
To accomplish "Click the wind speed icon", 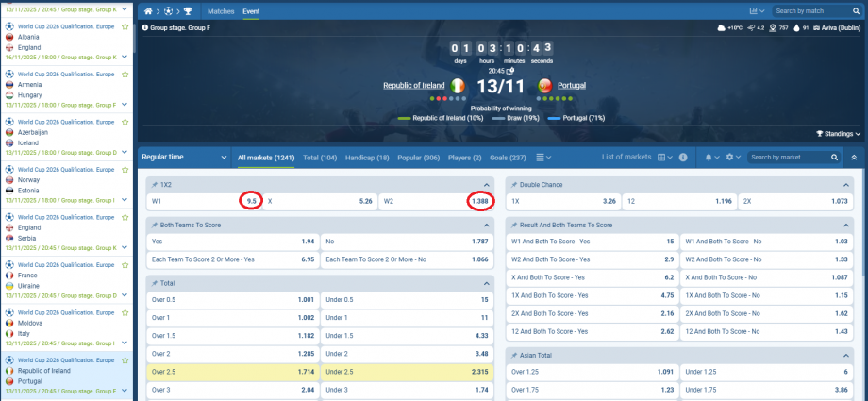I will (x=751, y=27).
